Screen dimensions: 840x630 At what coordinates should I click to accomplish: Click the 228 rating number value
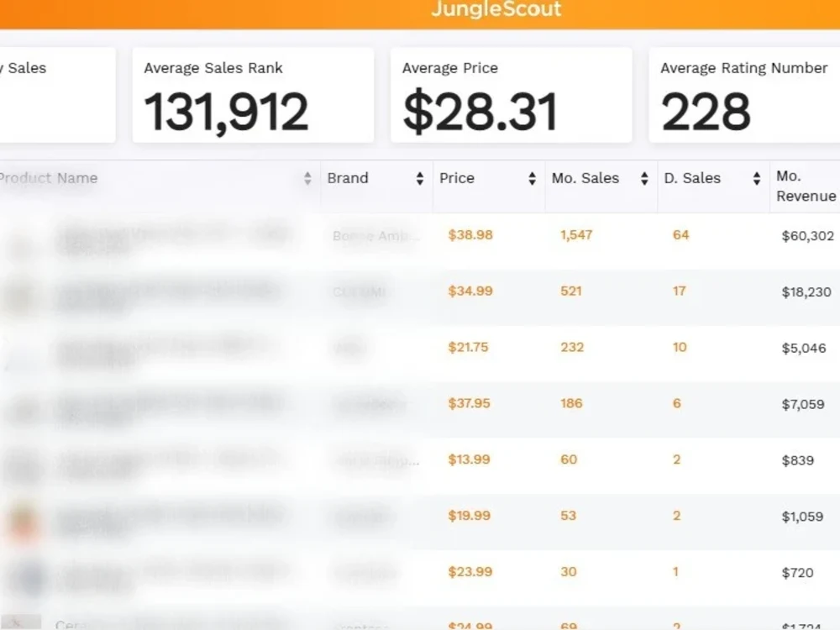click(706, 112)
